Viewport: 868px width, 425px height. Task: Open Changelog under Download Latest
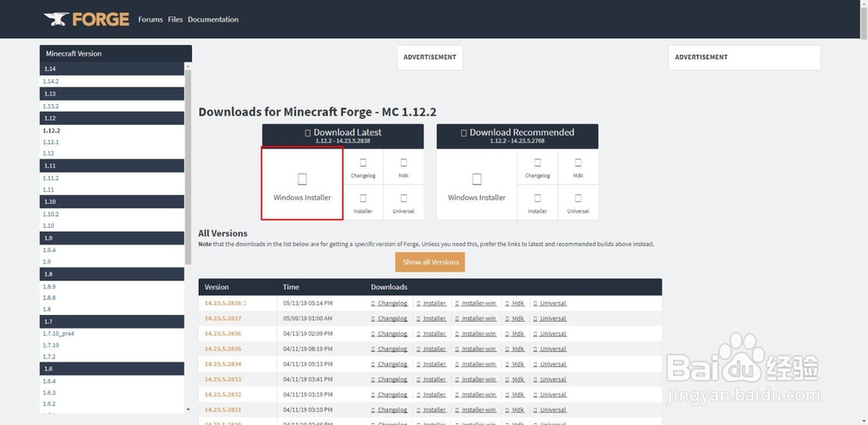coord(363,167)
